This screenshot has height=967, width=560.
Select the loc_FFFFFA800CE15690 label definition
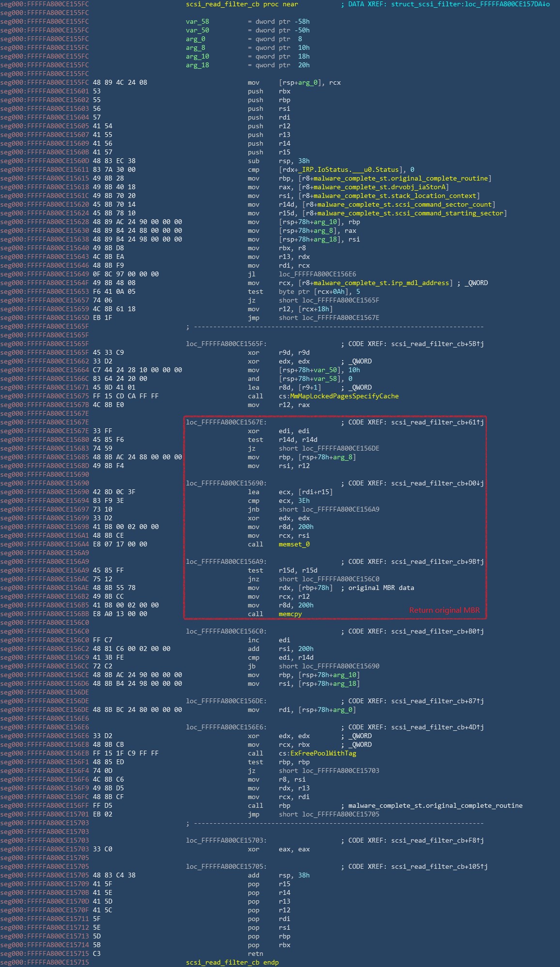(226, 483)
